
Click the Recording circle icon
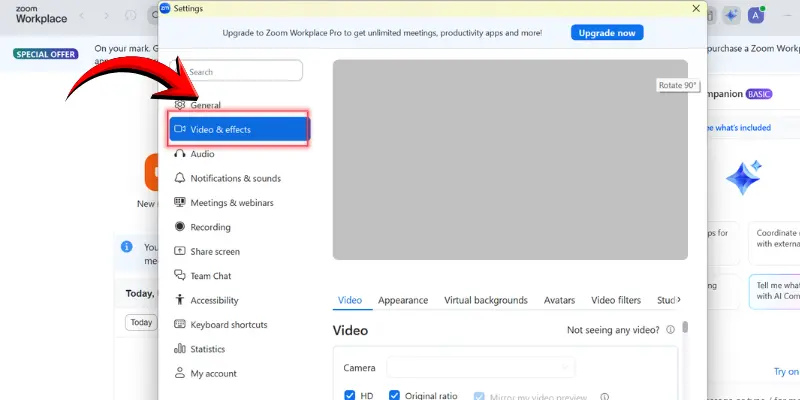click(x=180, y=227)
